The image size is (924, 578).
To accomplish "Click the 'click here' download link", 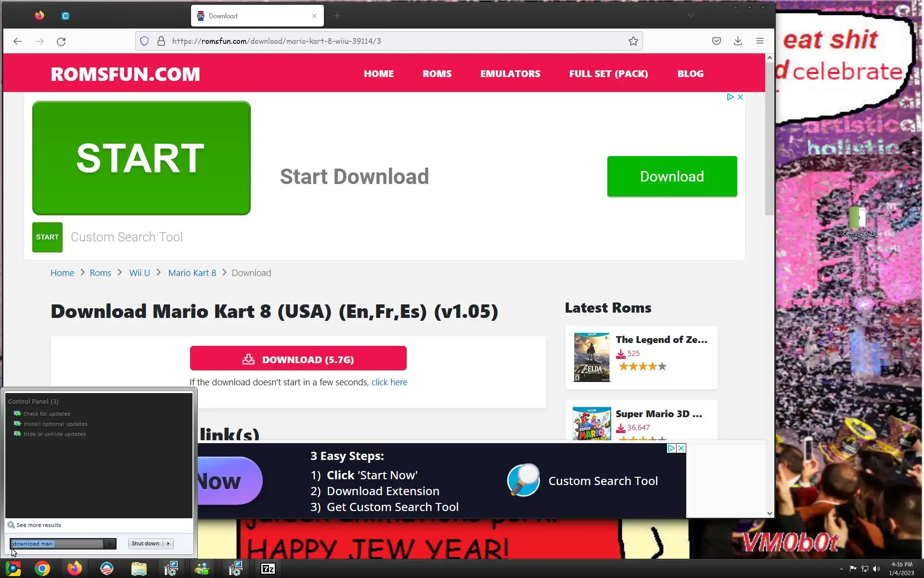I will (x=389, y=382).
